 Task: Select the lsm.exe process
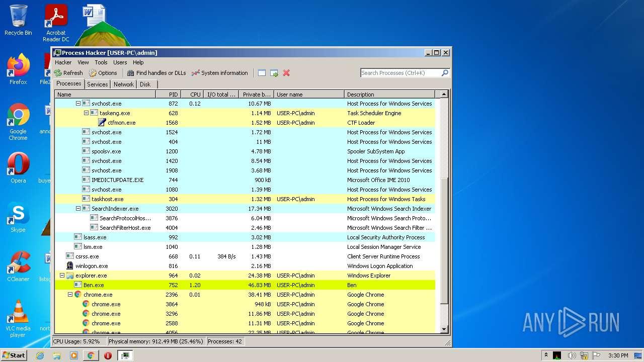(x=245, y=247)
